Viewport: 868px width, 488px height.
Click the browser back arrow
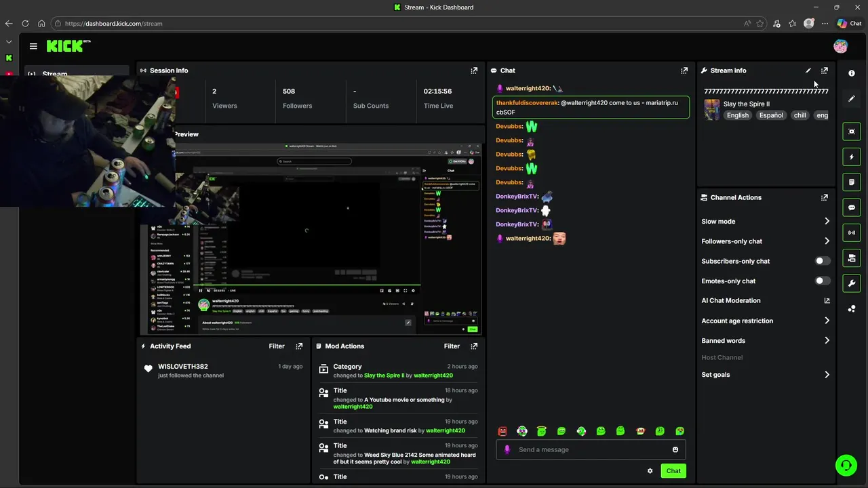pos(9,24)
